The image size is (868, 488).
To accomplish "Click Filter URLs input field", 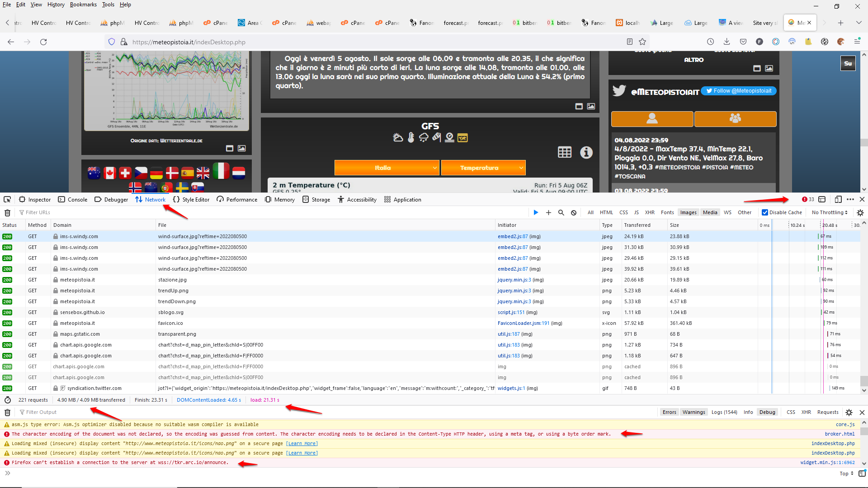I will (271, 212).
